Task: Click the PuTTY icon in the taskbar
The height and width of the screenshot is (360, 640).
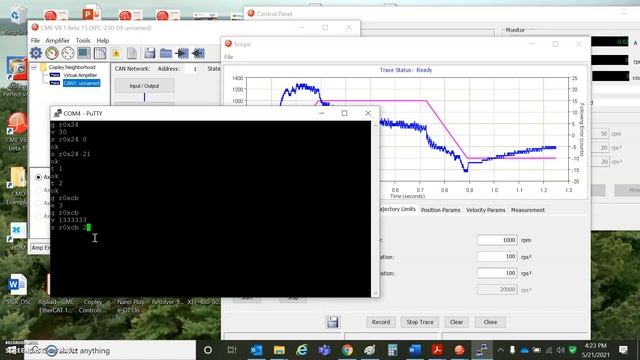Action: point(482,350)
